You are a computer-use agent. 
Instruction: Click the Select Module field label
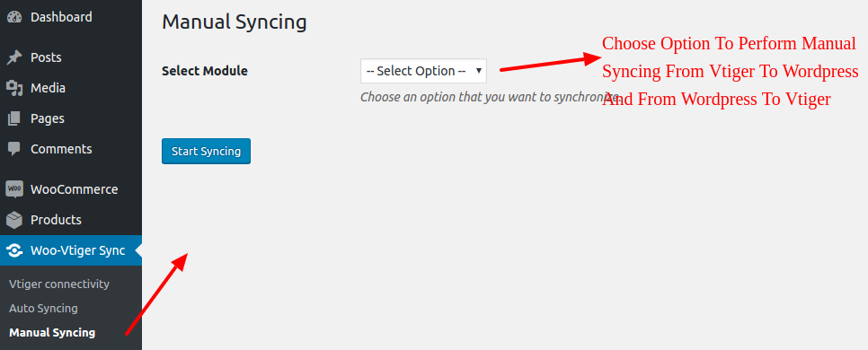[x=205, y=71]
